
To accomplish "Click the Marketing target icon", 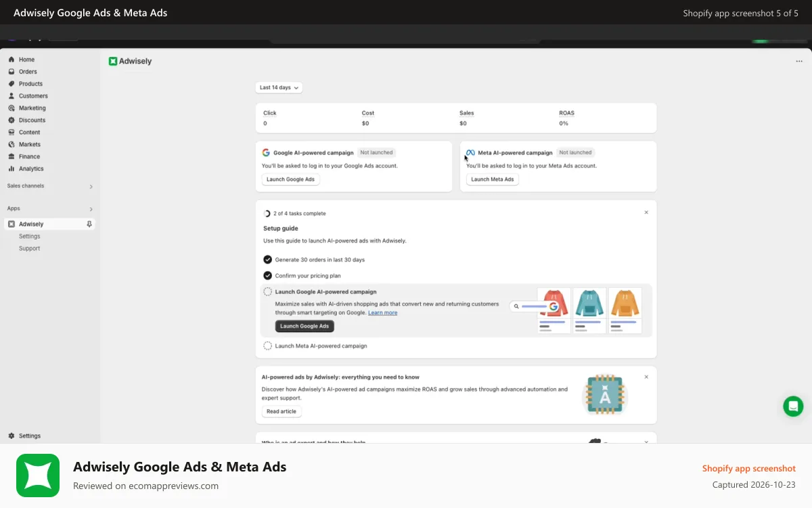I will [12, 108].
